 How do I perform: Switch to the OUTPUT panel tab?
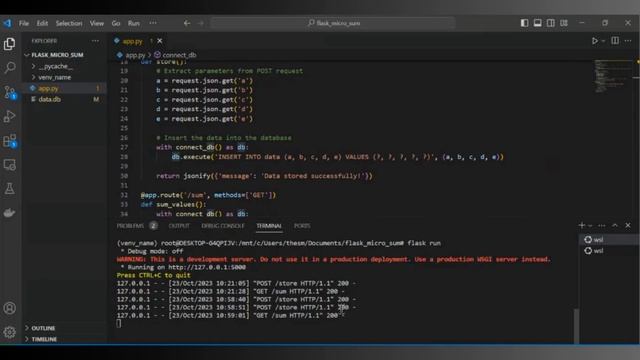[179, 226]
